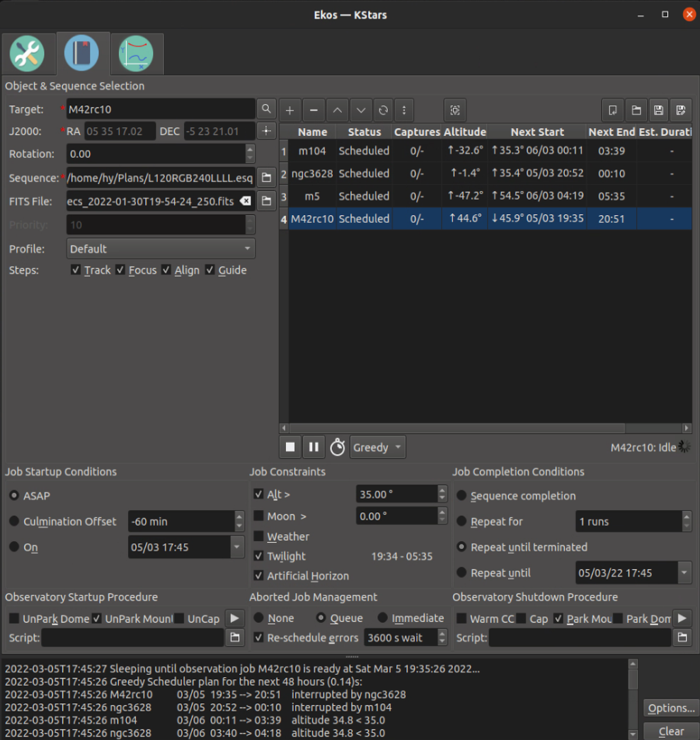Save scheduler list as new file
Image resolution: width=700 pixels, height=740 pixels.
pyautogui.click(x=681, y=110)
